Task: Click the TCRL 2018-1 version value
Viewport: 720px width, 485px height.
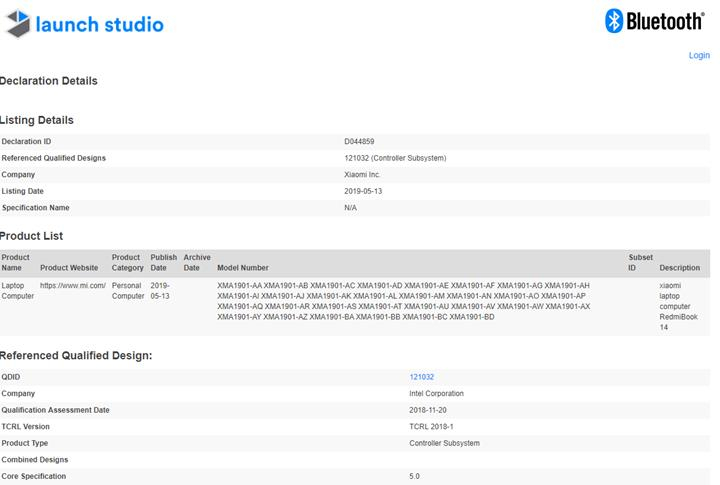Action: point(432,427)
